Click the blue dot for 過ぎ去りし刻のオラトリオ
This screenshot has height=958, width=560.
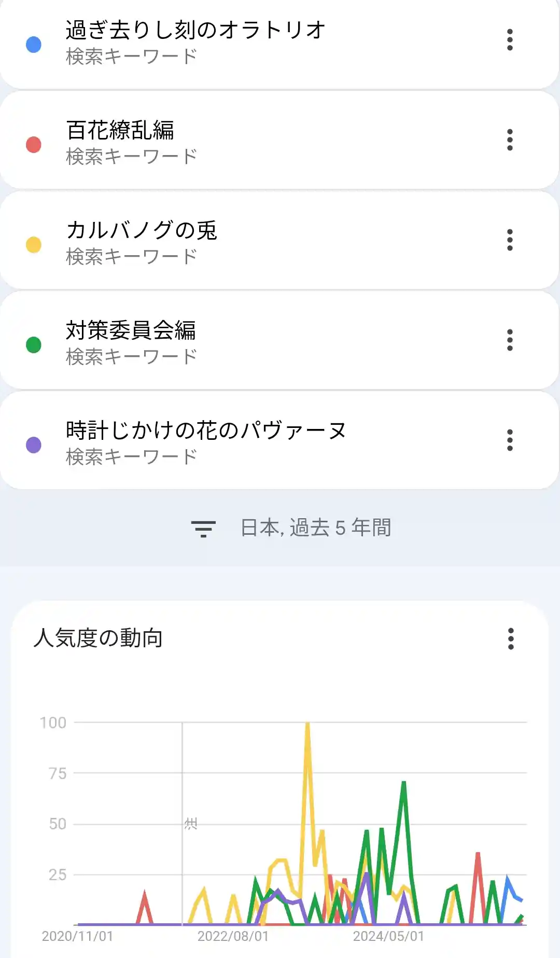[34, 45]
